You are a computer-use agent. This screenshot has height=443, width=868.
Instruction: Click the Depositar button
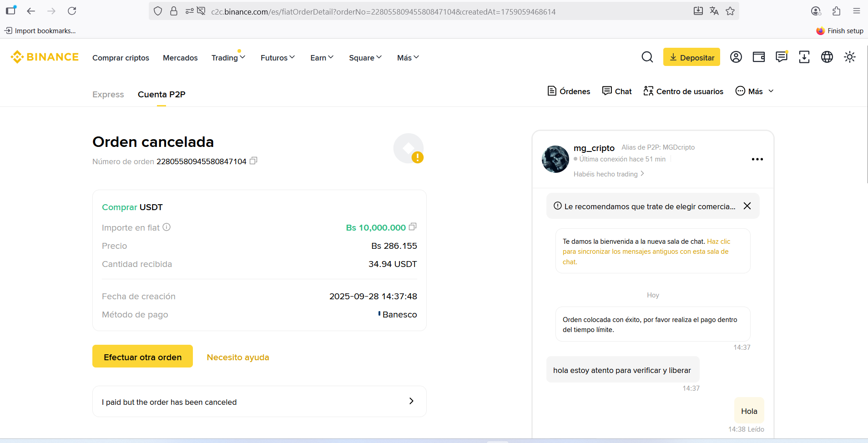(691, 57)
